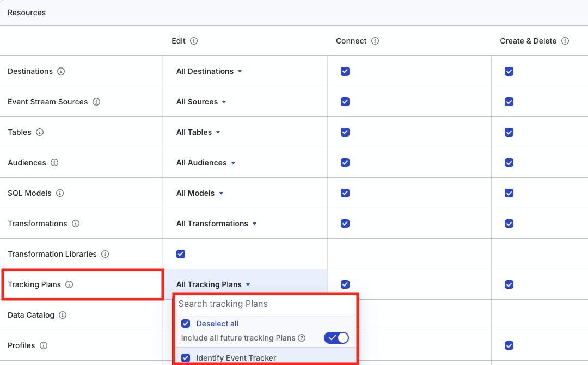The height and width of the screenshot is (365, 588).
Task: Turn off Include all future tracking Plans
Action: (336, 337)
